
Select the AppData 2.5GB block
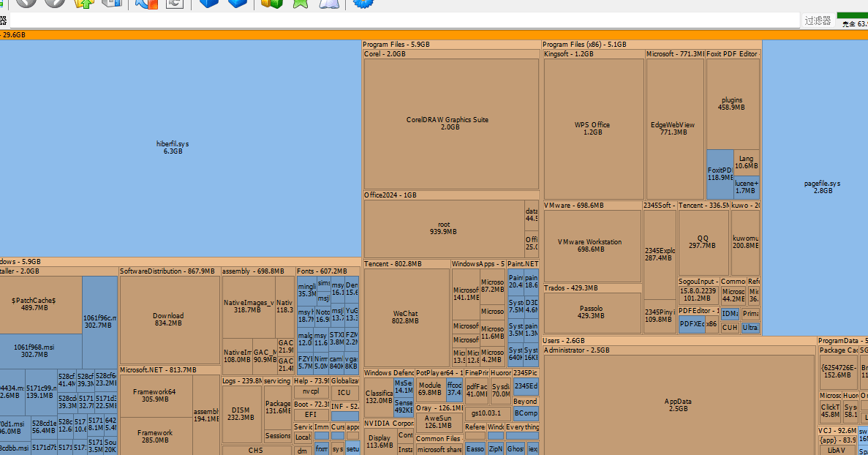click(x=679, y=405)
